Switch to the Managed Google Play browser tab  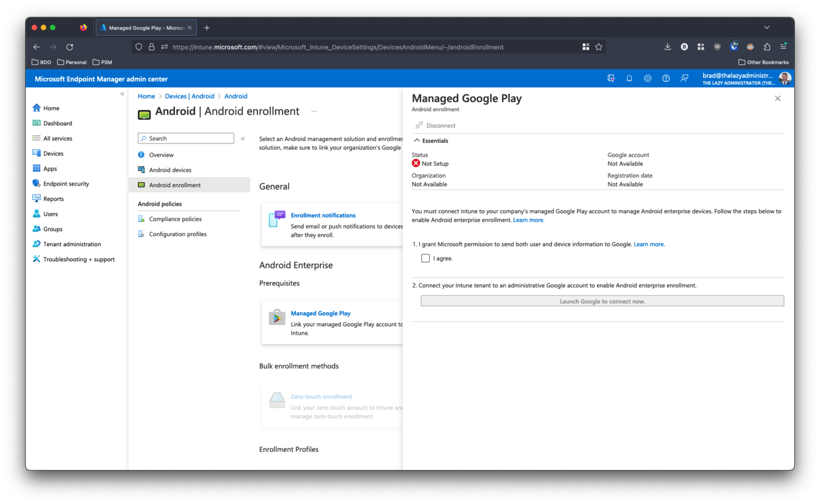tap(146, 28)
